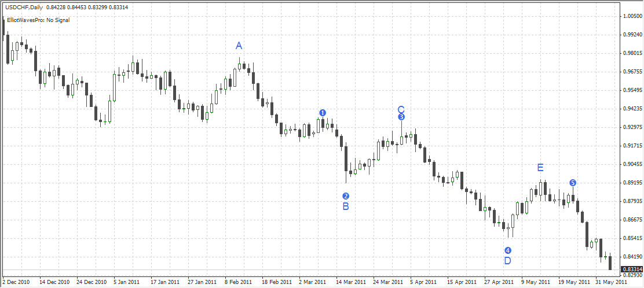The width and height of the screenshot is (644, 288).
Task: Click the 0.84190 price scale label
Action: [631, 257]
